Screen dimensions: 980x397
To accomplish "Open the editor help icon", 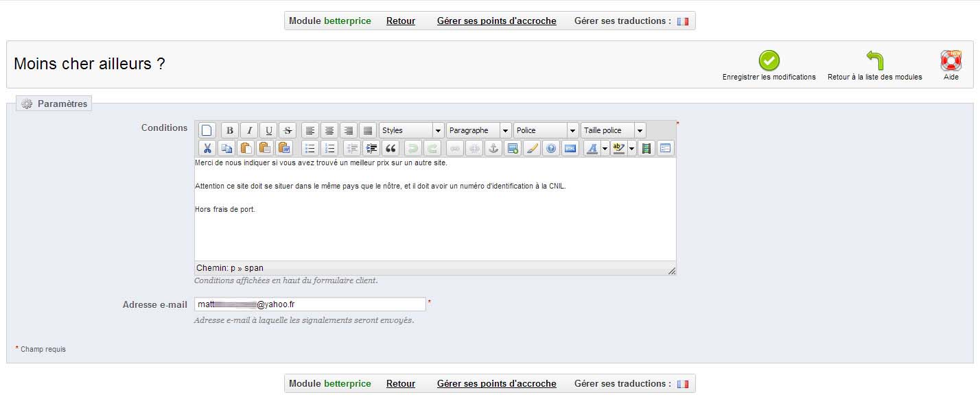I will click(551, 148).
